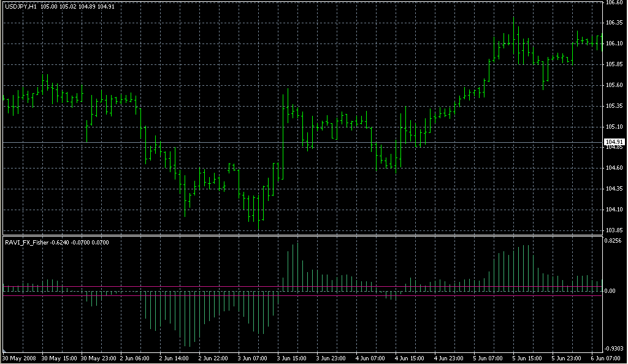Click the 0.00 indicator zero level label
Screen dimensions: 628x364
point(611,291)
